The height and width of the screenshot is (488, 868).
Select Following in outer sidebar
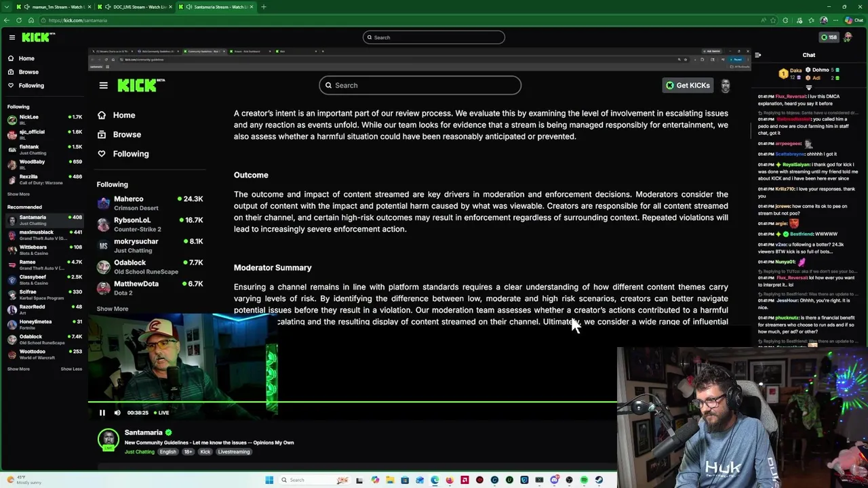31,85
